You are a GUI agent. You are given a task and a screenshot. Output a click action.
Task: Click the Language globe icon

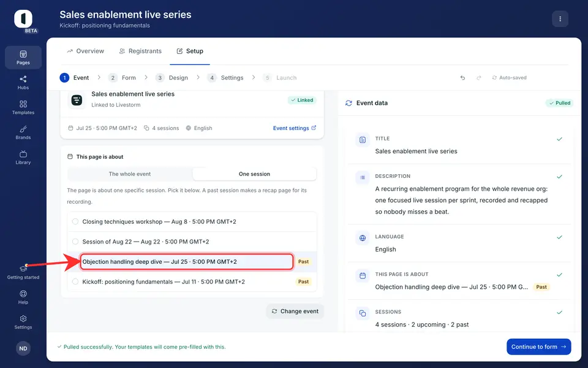pyautogui.click(x=363, y=238)
